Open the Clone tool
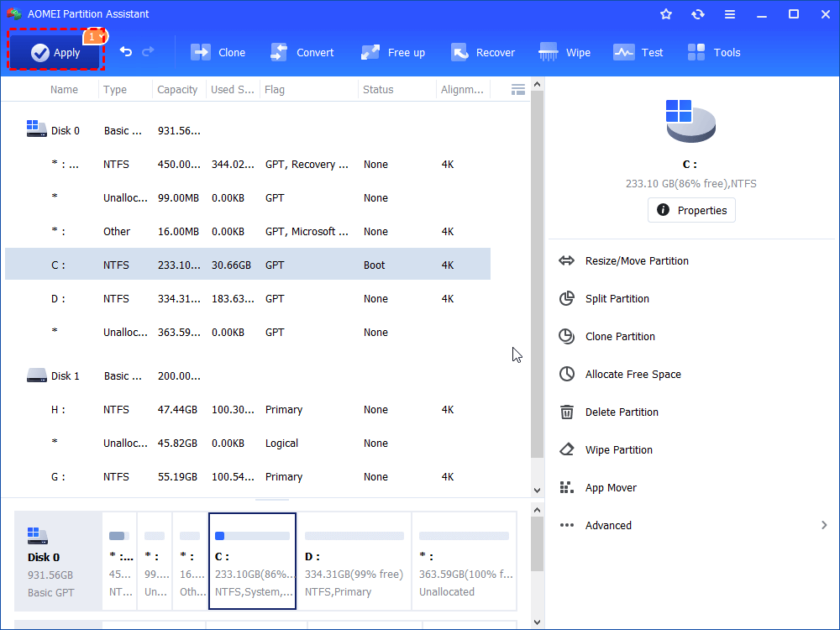The width and height of the screenshot is (840, 630). coord(218,52)
